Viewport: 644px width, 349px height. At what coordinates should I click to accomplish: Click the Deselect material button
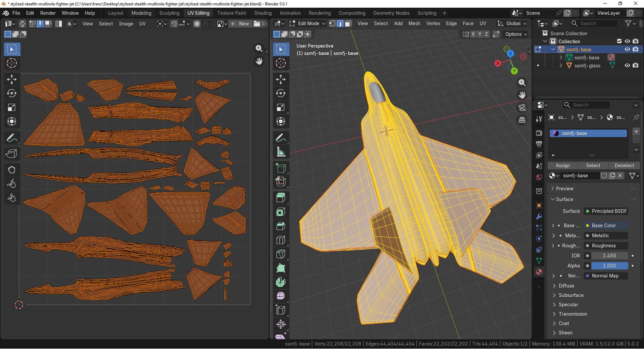624,166
